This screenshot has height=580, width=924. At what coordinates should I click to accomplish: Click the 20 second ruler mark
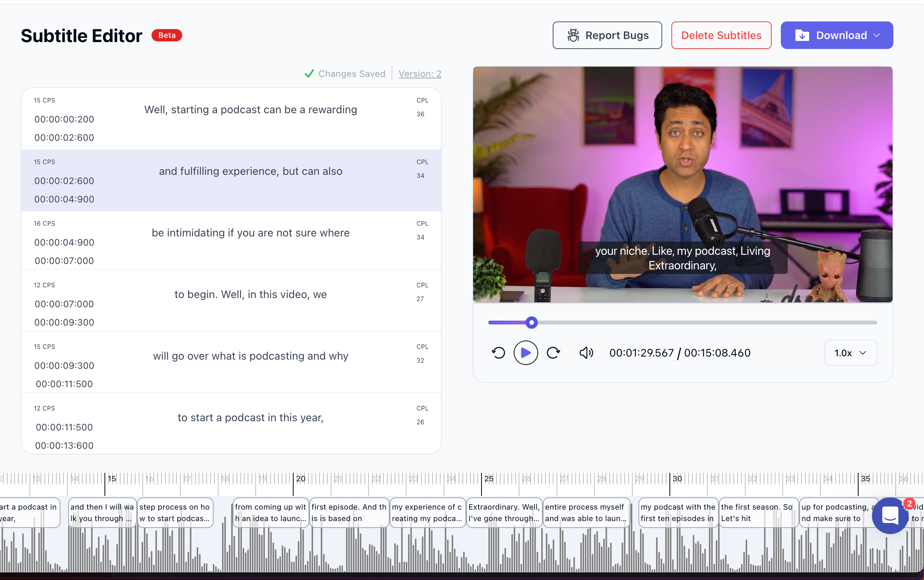pos(300,478)
